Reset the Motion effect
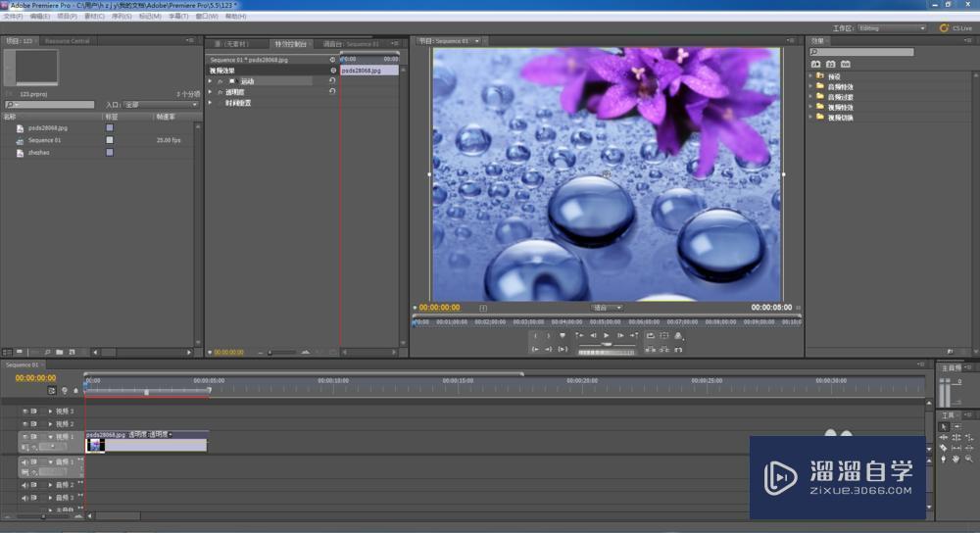The height and width of the screenshot is (533, 980). coord(332,80)
